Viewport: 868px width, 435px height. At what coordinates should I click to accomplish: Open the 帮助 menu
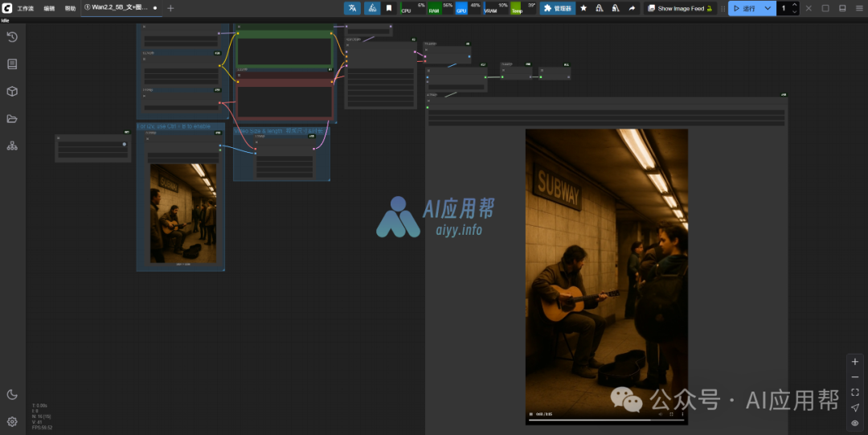pos(70,8)
